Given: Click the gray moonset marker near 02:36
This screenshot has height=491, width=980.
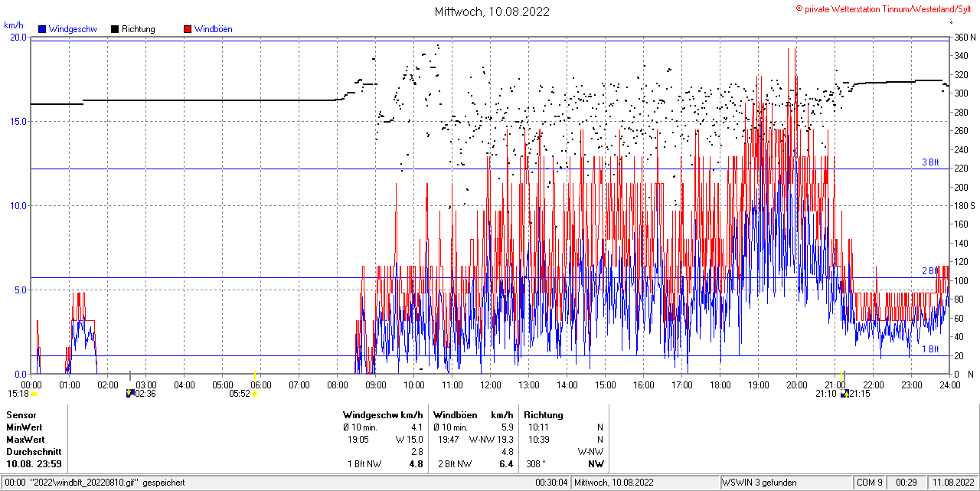Looking at the screenshot, I should tap(130, 375).
